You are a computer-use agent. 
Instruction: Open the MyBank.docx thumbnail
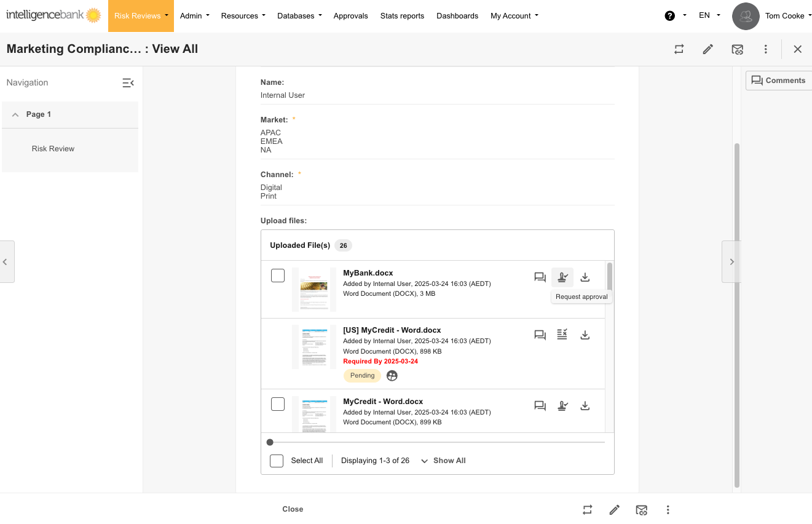click(314, 290)
